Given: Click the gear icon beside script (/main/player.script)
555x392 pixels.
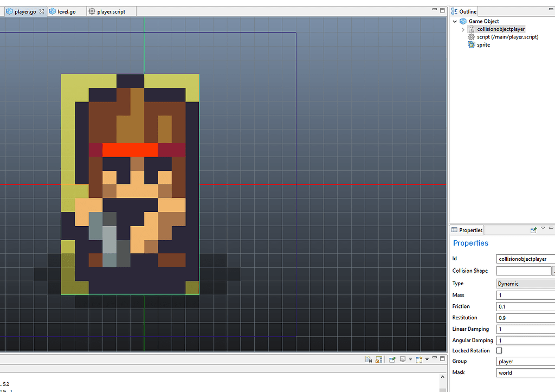Looking at the screenshot, I should tap(471, 36).
